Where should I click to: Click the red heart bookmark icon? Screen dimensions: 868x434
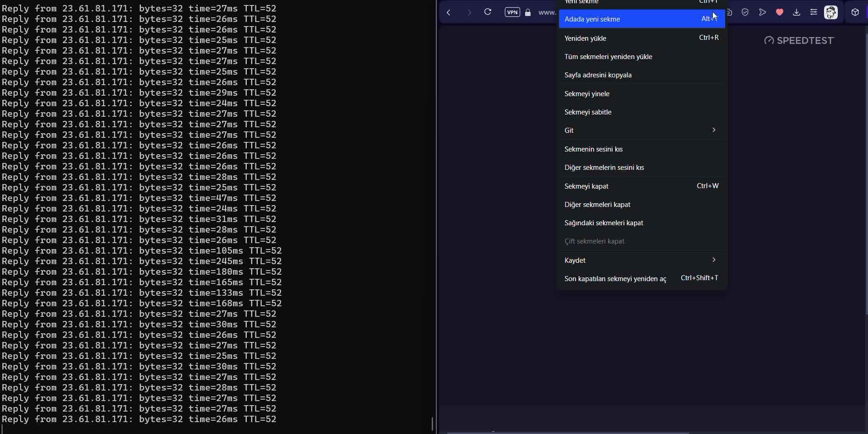point(779,12)
